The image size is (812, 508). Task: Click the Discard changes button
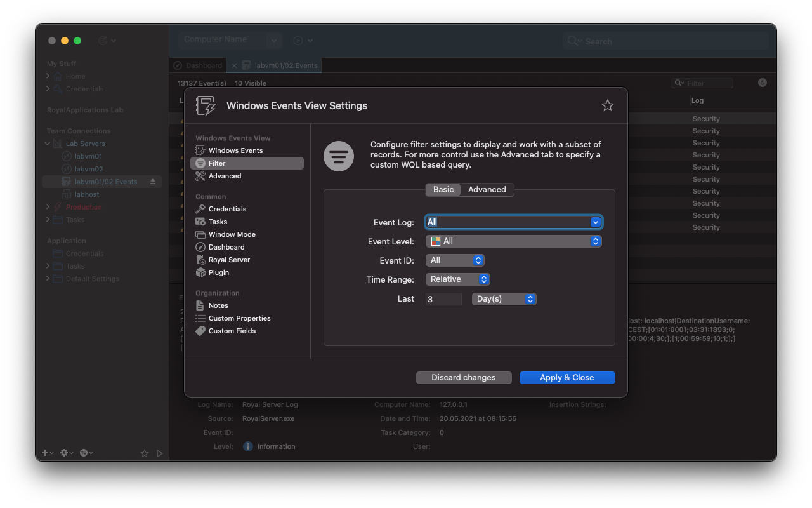(464, 377)
